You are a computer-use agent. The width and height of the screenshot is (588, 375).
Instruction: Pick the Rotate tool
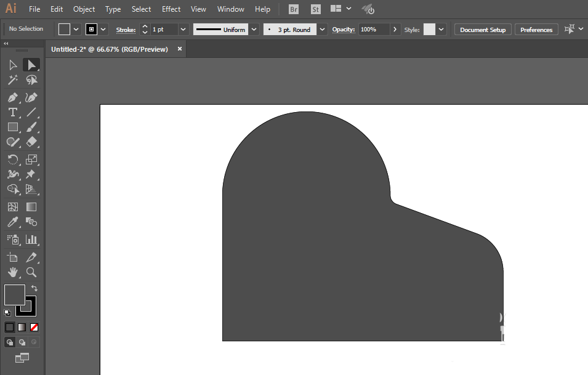12,159
